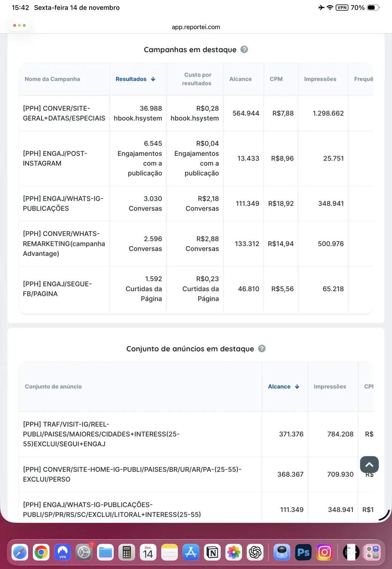Open the NordVPN app in dock
This screenshot has width=392, height=569.
click(x=63, y=552)
